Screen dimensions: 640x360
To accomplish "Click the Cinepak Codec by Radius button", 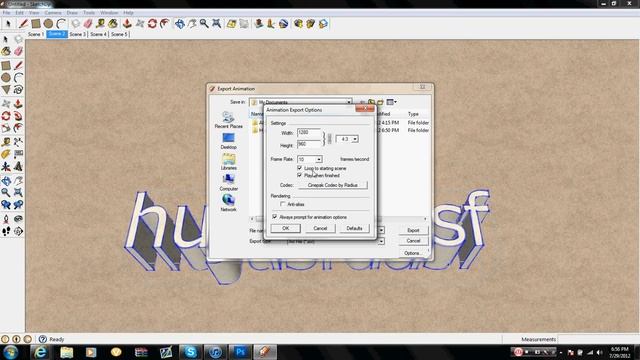I will pos(332,185).
